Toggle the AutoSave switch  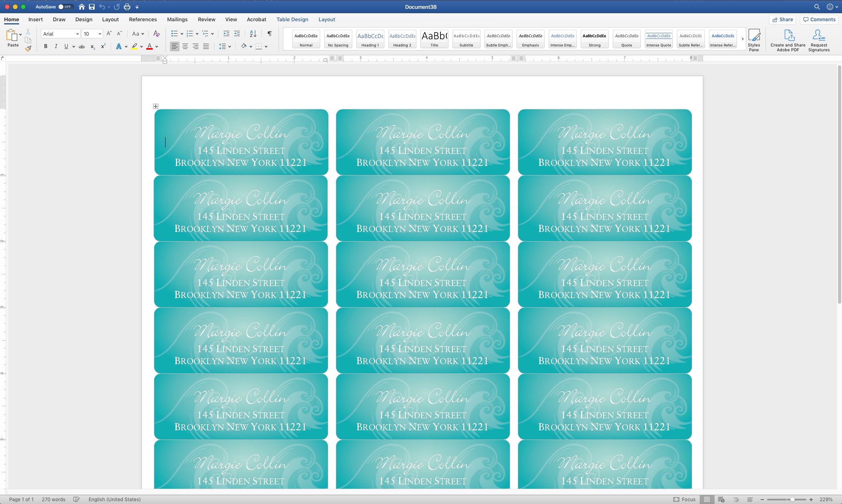[x=65, y=7]
